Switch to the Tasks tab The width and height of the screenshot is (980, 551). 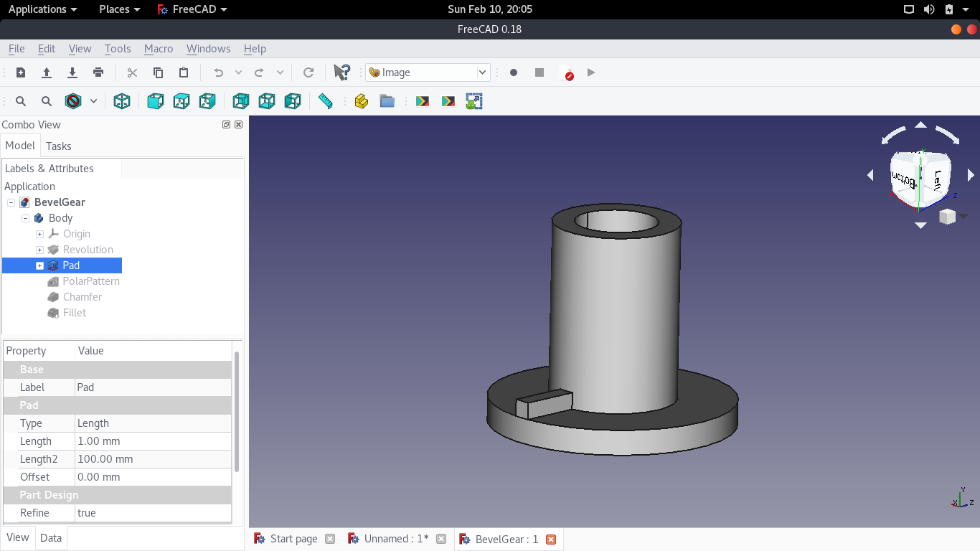58,146
